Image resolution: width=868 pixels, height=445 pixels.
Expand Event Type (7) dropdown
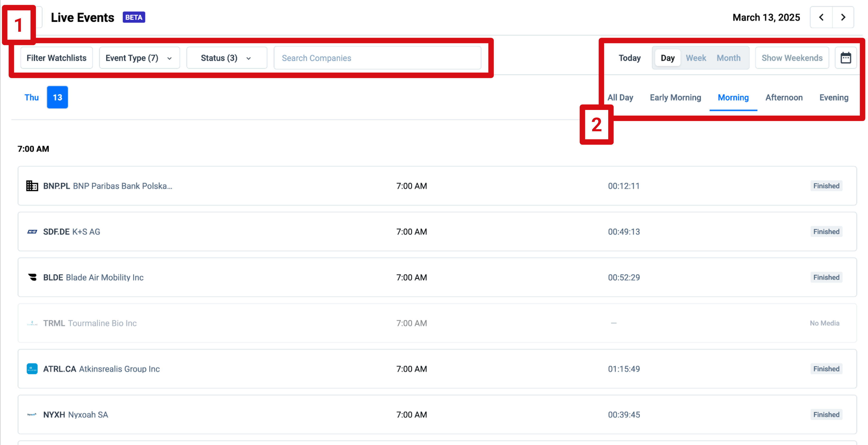(x=139, y=58)
